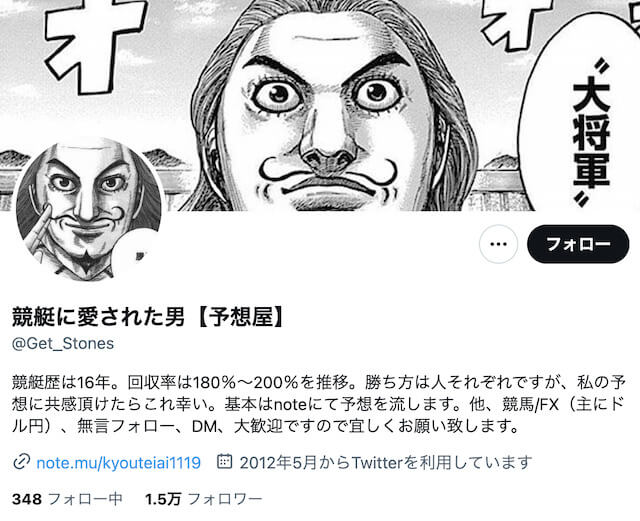
Task: Click the small badge on avatar corner
Action: 137,255
